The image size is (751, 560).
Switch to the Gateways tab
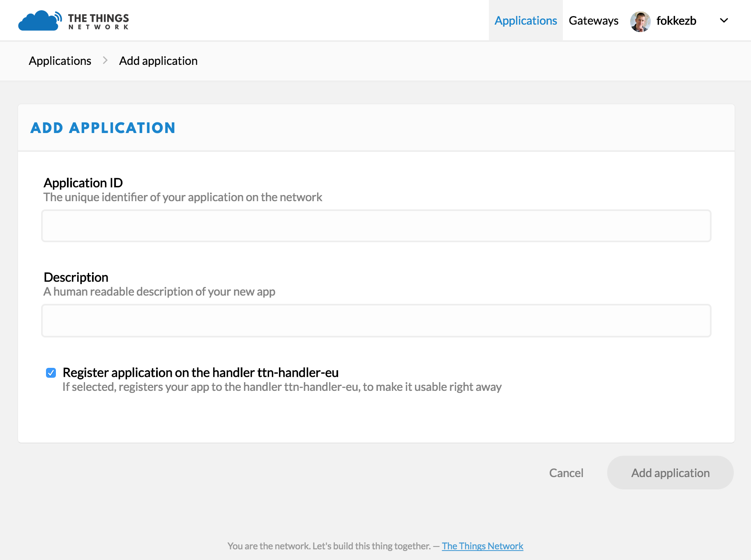point(593,21)
